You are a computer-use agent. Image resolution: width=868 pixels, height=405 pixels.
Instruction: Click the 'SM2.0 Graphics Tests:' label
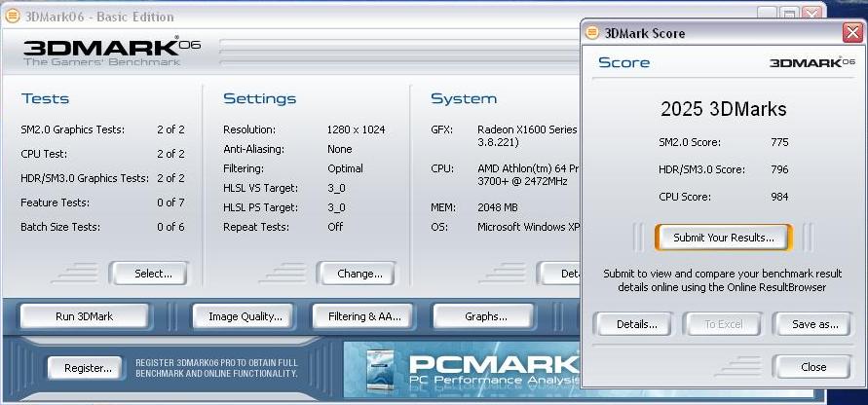click(72, 130)
